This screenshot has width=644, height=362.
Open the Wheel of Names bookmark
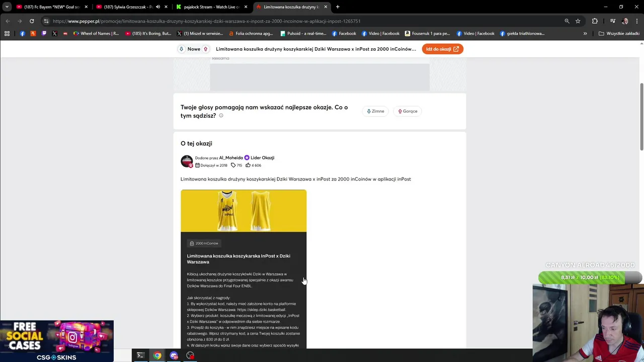[x=96, y=34]
